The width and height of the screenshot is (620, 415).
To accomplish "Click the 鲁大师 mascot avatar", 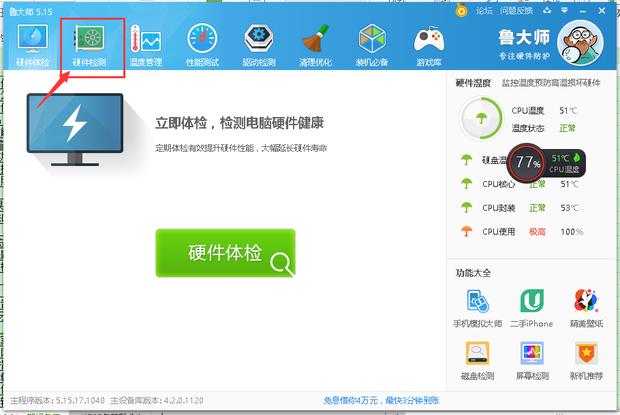I will pos(580,45).
